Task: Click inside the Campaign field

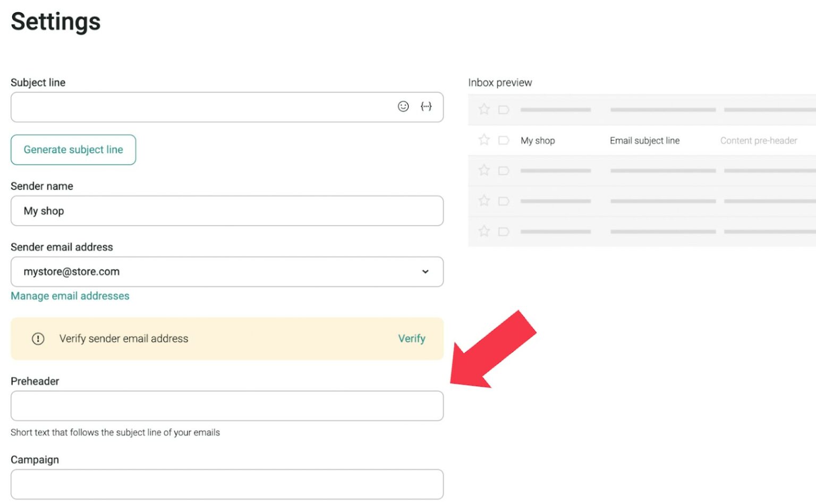Action: [x=227, y=484]
